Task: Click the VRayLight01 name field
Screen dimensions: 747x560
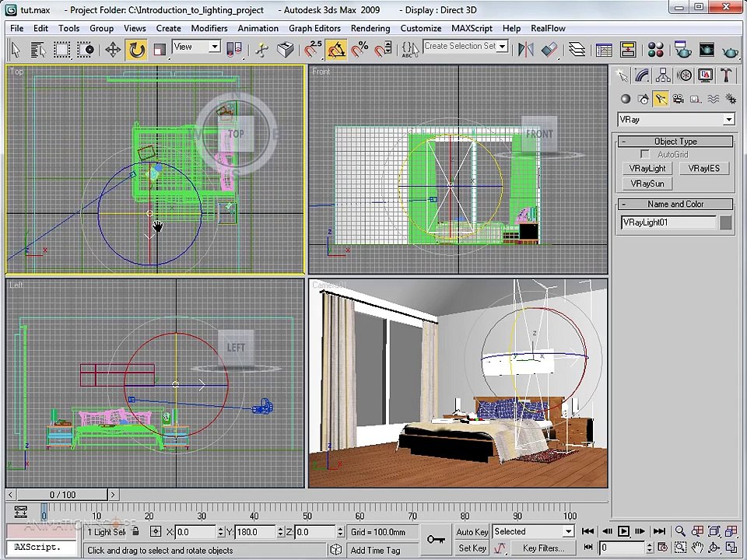Action: (668, 222)
